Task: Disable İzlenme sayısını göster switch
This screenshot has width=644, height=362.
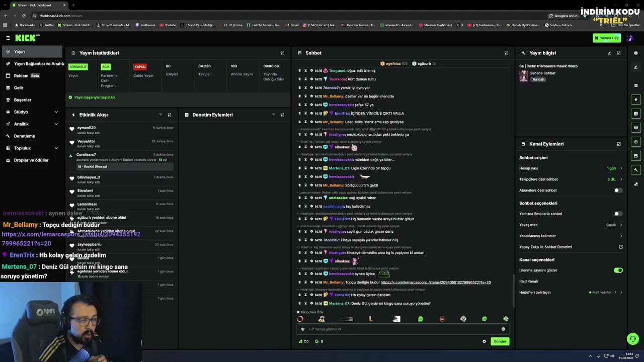Action: tap(618, 270)
